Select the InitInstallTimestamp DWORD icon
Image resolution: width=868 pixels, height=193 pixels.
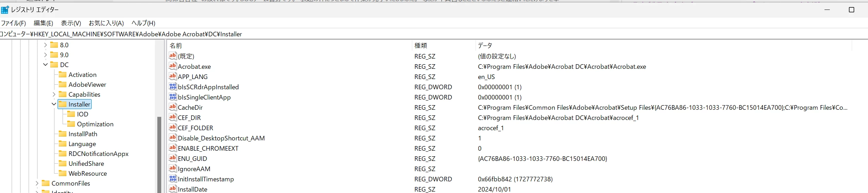point(173,179)
